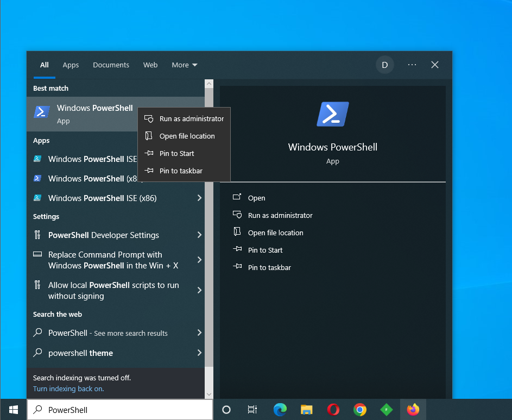This screenshot has height=420, width=512.
Task: Open the green diamond app on taskbar
Action: click(x=386, y=410)
